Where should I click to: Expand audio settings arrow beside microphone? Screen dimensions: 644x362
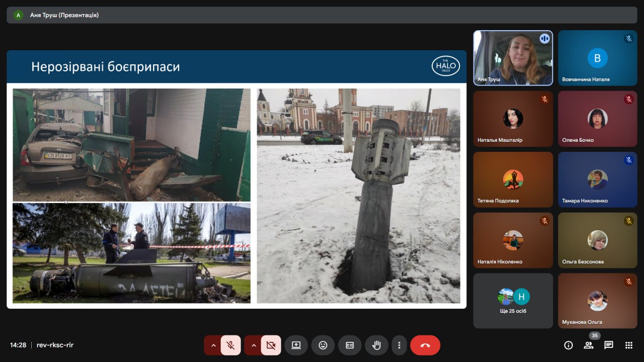pos(213,345)
